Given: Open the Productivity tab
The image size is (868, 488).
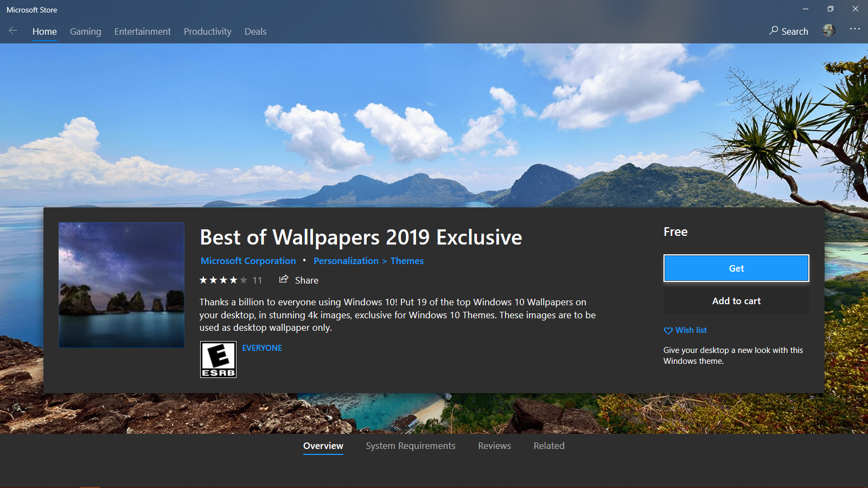Looking at the screenshot, I should (x=207, y=31).
